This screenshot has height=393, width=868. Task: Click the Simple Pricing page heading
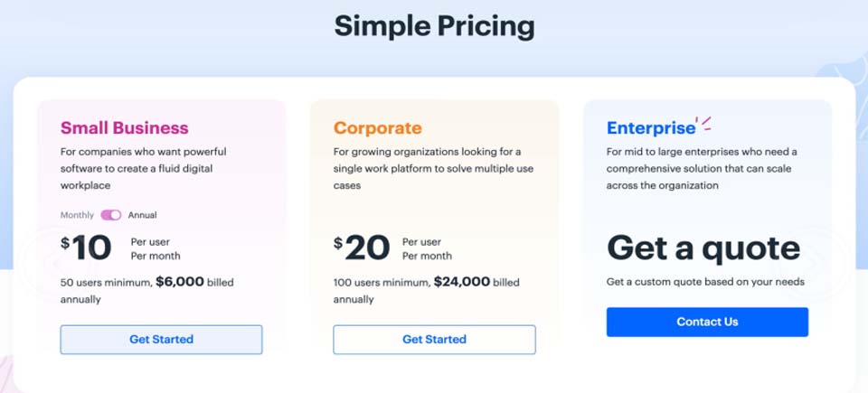pyautogui.click(x=435, y=26)
